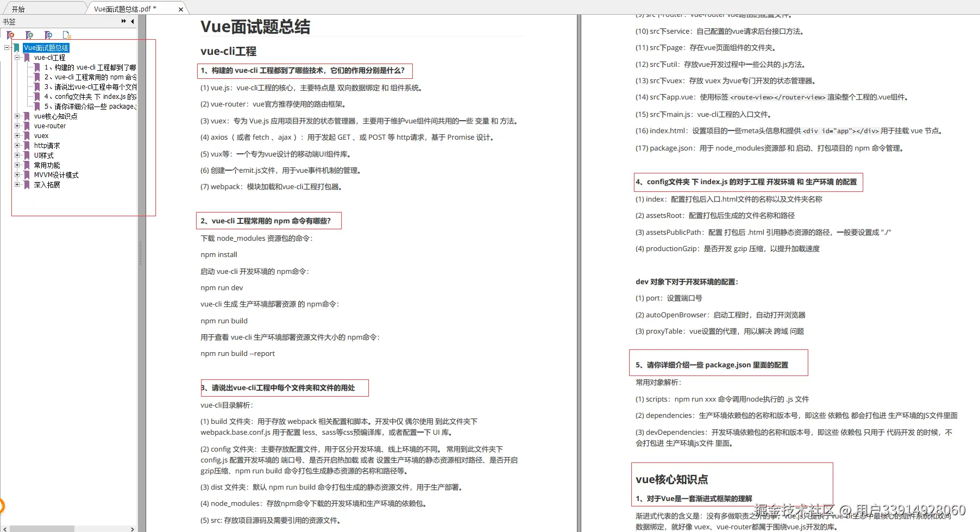
Task: Click the bookmark icon beside vue-cli工程 in the tree
Action: pyautogui.click(x=27, y=58)
